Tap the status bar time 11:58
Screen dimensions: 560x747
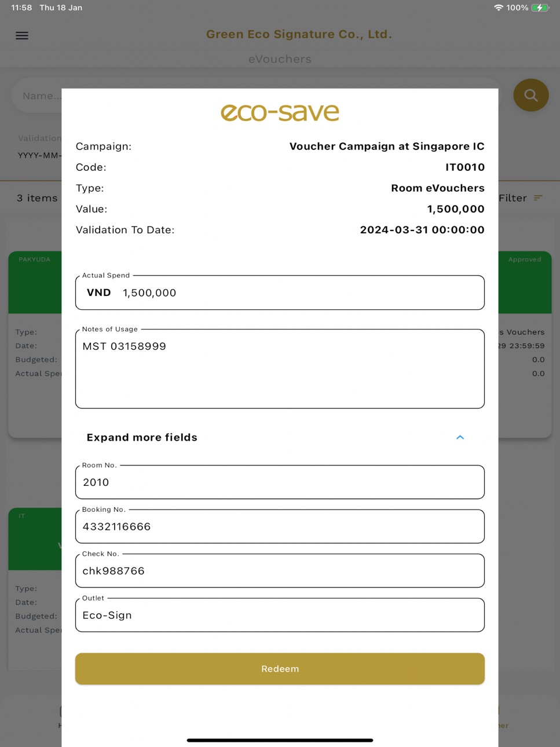[21, 8]
